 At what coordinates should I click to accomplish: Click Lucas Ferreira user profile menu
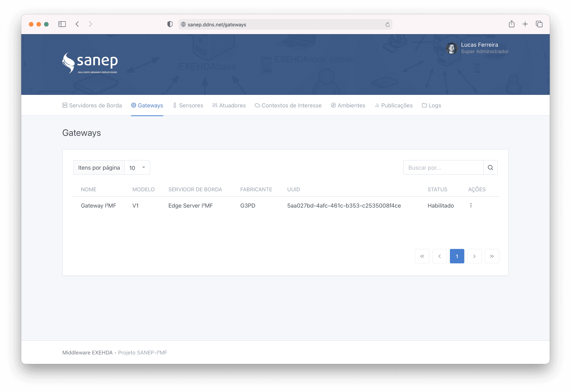point(477,48)
